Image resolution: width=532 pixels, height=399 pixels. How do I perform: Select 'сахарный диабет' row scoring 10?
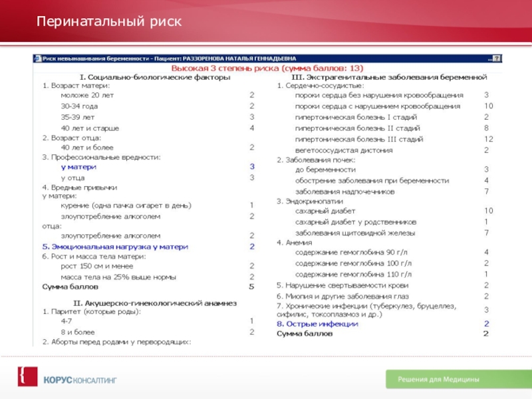point(325,211)
